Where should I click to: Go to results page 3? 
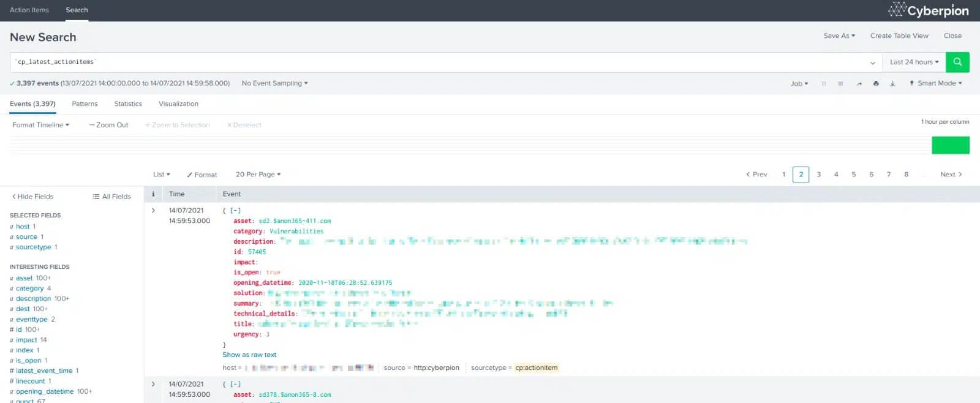(x=818, y=175)
